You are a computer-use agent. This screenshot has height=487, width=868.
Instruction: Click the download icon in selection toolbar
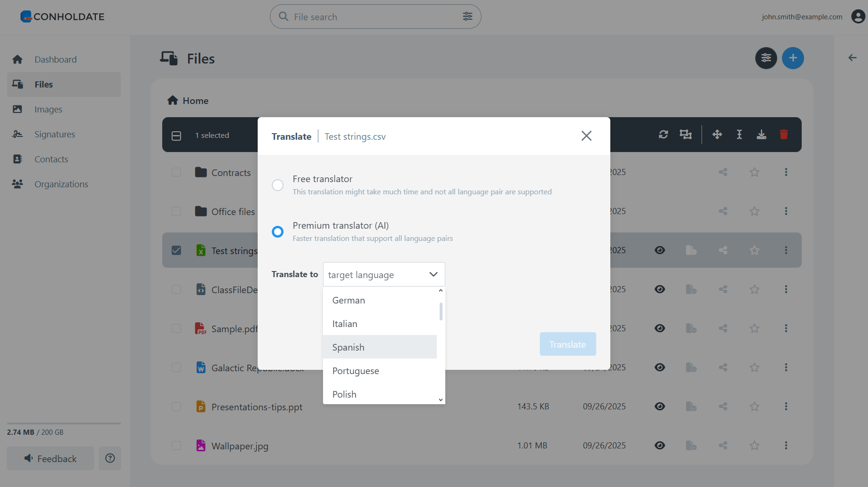pyautogui.click(x=761, y=135)
